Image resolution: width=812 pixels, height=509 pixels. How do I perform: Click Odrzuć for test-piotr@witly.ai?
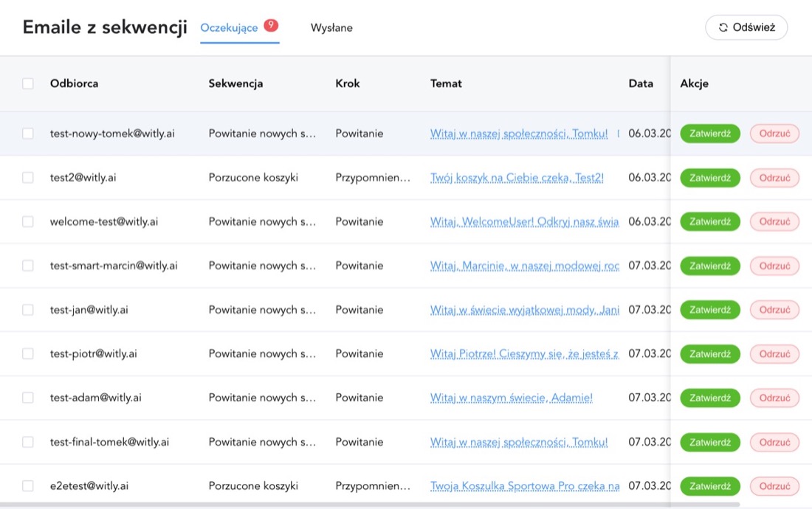pos(774,354)
